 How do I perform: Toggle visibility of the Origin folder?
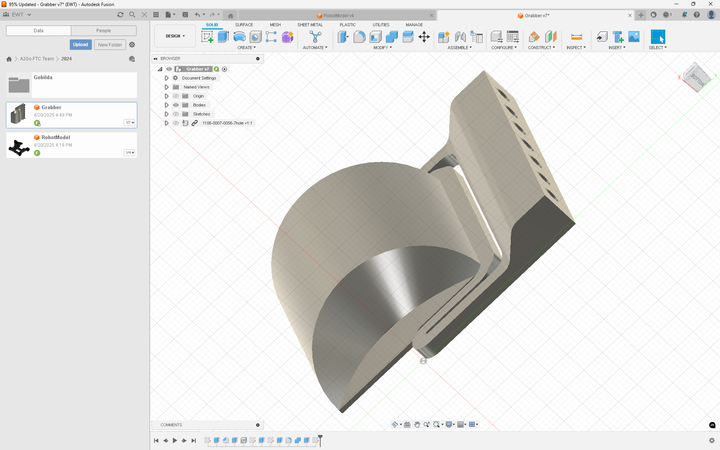click(176, 96)
